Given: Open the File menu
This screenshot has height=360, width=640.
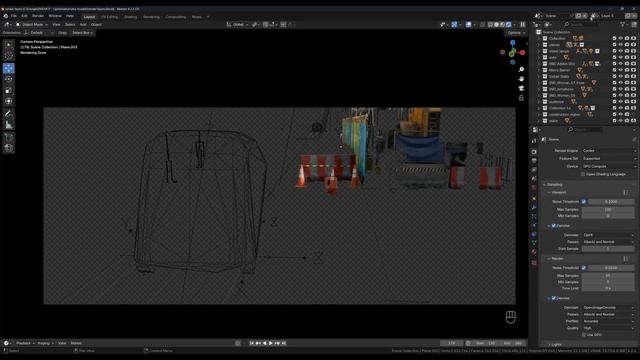Looking at the screenshot, I should (x=14, y=16).
